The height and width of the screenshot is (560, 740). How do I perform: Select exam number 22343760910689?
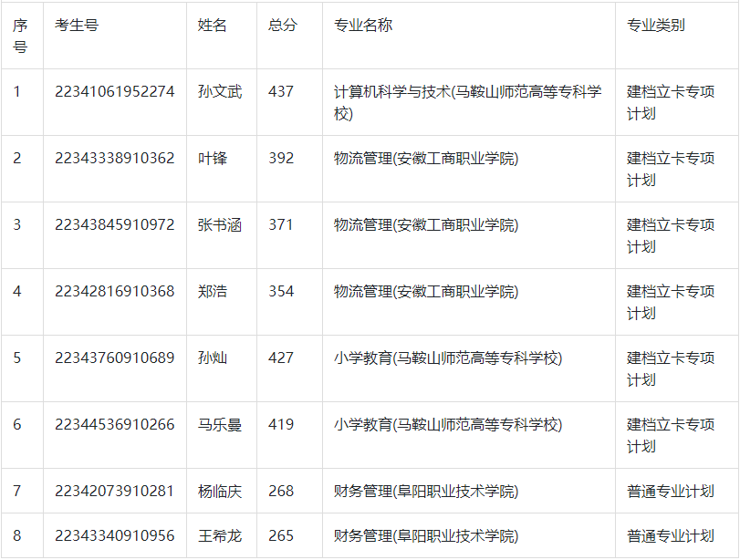tap(115, 358)
